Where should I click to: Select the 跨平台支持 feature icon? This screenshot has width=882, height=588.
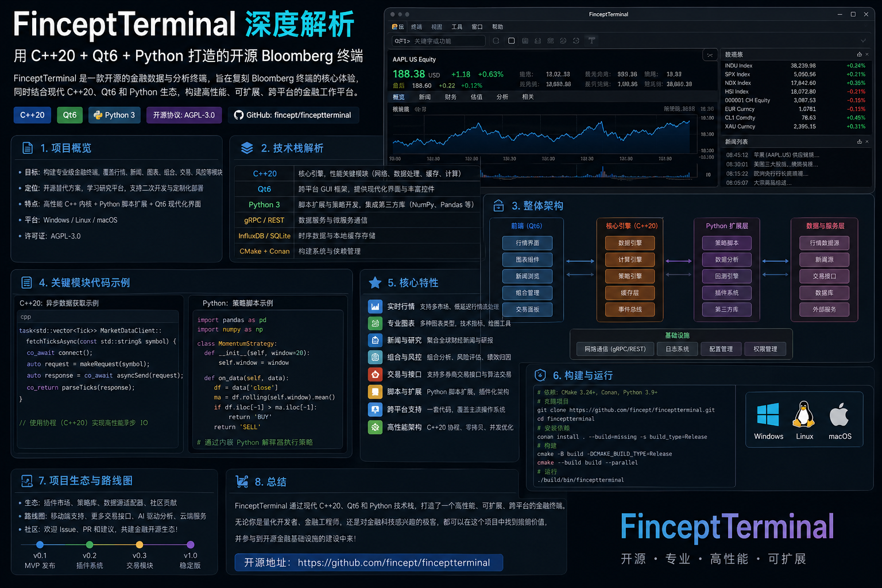coord(375,409)
